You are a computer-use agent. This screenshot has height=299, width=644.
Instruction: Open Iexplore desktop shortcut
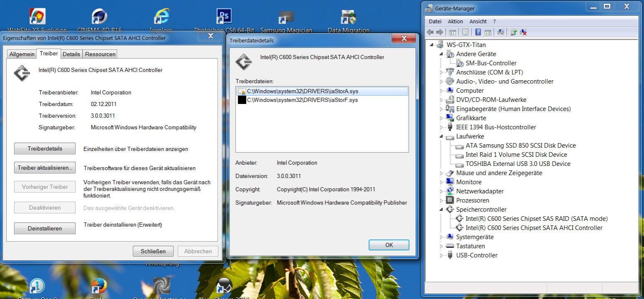click(161, 17)
